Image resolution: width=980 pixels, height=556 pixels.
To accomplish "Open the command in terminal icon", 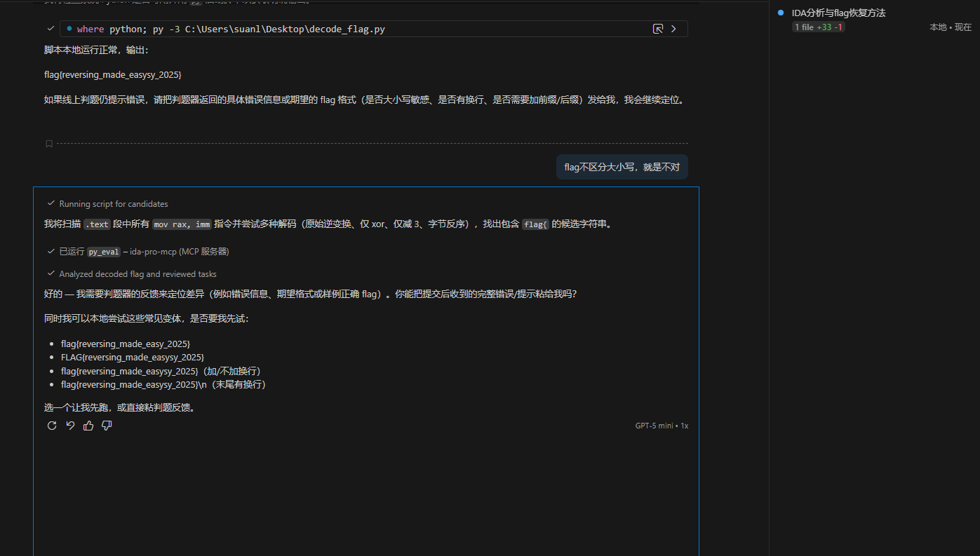I will tap(658, 29).
